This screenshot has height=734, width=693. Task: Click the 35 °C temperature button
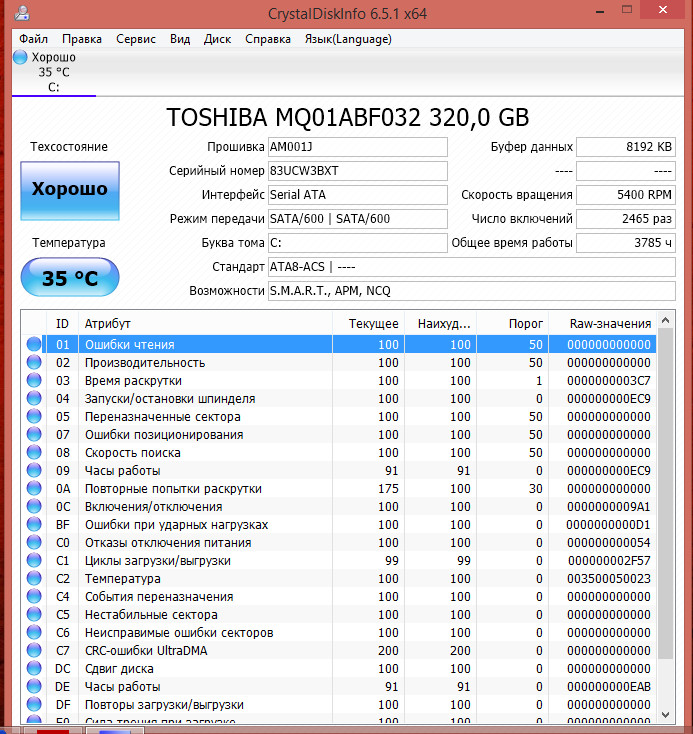click(70, 277)
